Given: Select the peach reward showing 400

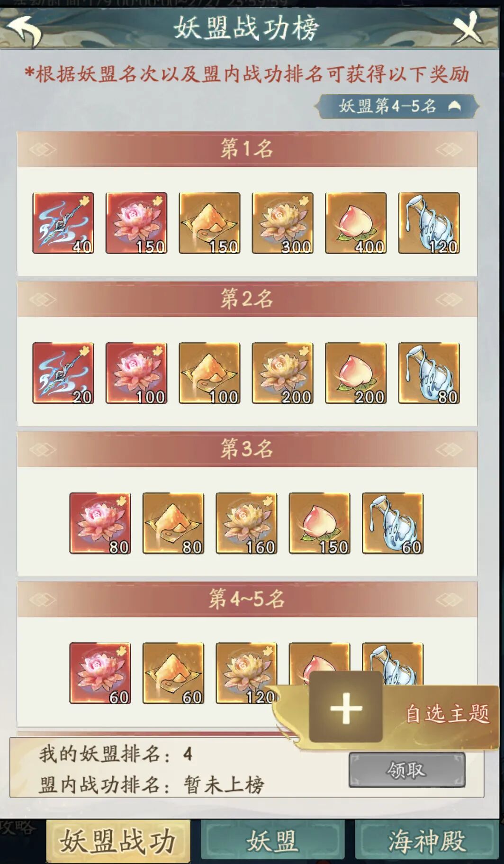Looking at the screenshot, I should (356, 223).
